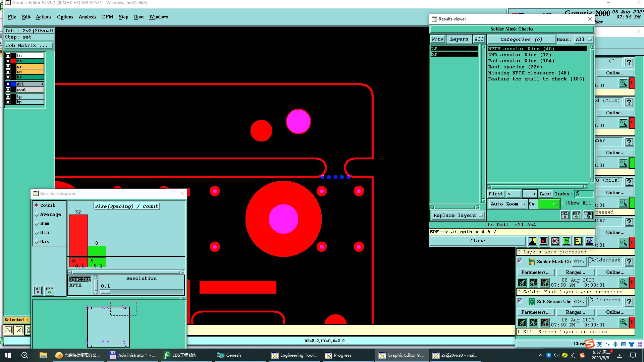Open the Auto Zoom dropdown
The image size is (644, 362).
pyautogui.click(x=507, y=204)
